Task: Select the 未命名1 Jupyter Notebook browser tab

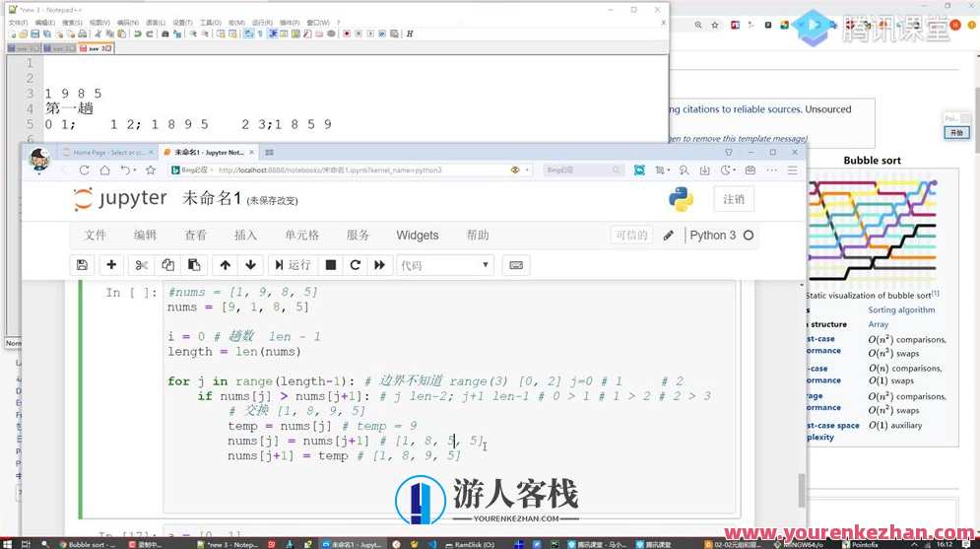Action: tap(209, 153)
